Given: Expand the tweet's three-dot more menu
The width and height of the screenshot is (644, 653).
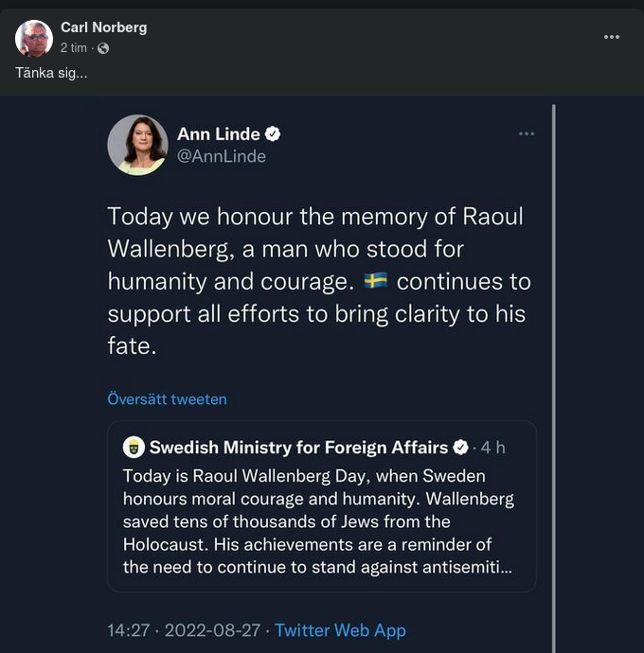Looking at the screenshot, I should click(x=527, y=133).
